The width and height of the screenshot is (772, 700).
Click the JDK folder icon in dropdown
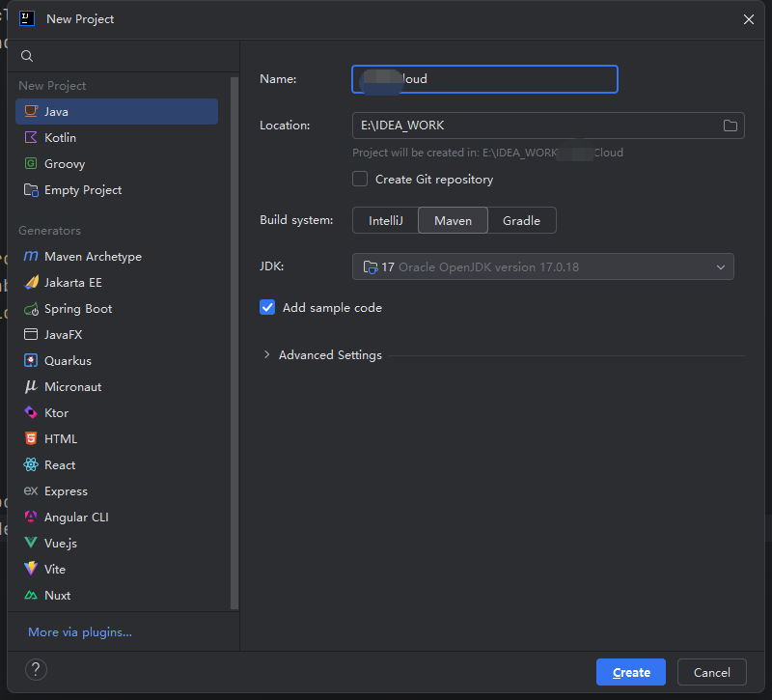click(371, 267)
